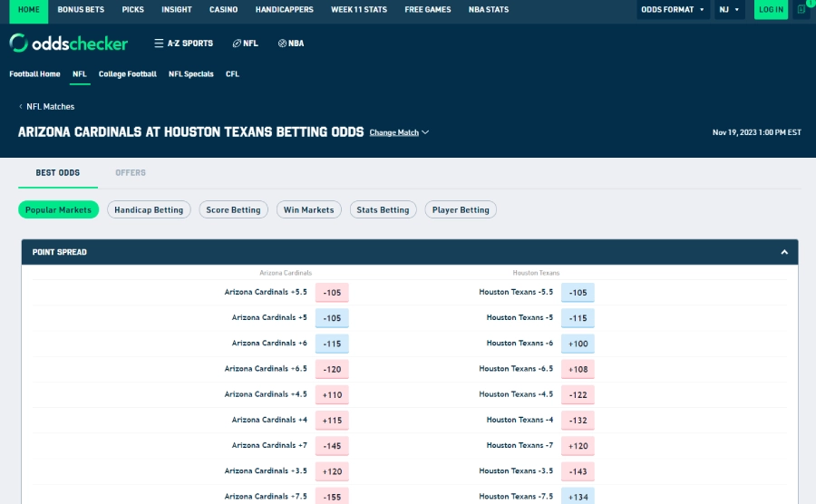Select the Handicap Betting filter

coord(149,209)
